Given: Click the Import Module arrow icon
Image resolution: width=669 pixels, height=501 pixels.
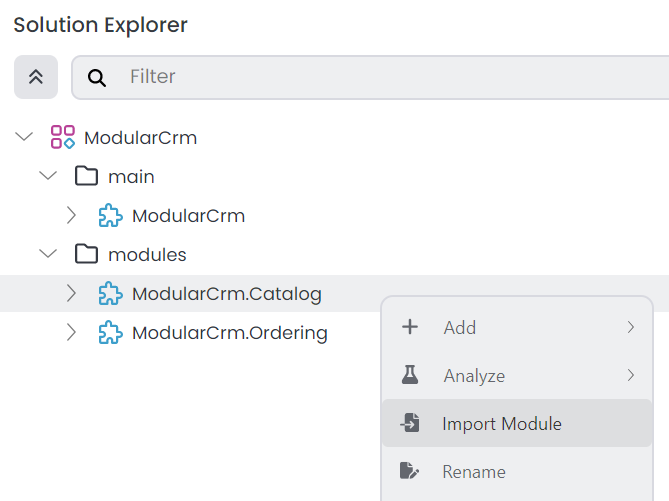Looking at the screenshot, I should click(x=409, y=424).
